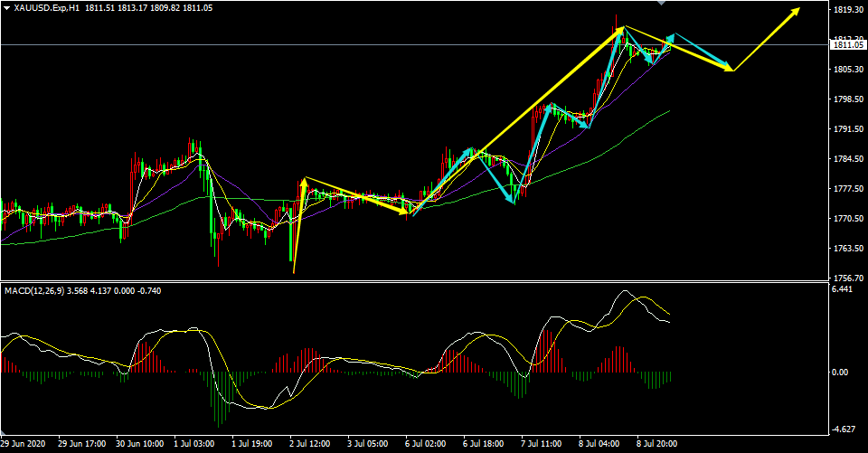Viewport: 868px width, 453px height.
Task: Click the MACD(12,26,9) indicator label
Action: [34, 290]
